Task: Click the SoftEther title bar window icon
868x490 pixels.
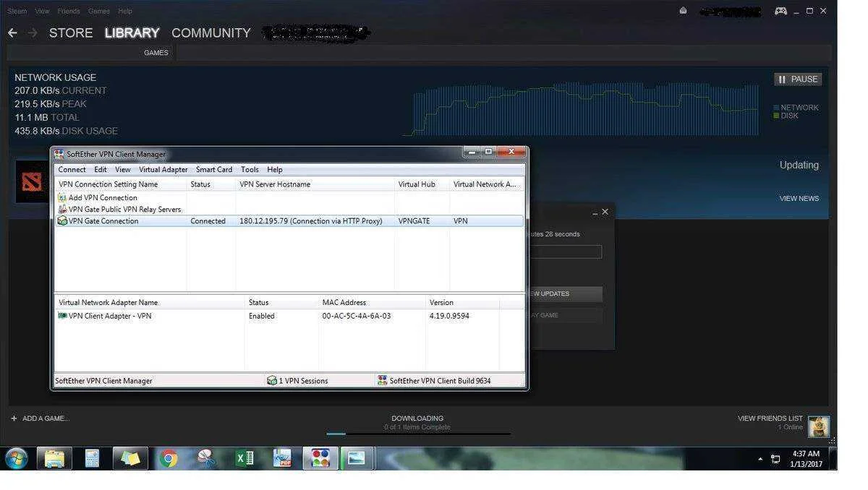Action: (59, 154)
